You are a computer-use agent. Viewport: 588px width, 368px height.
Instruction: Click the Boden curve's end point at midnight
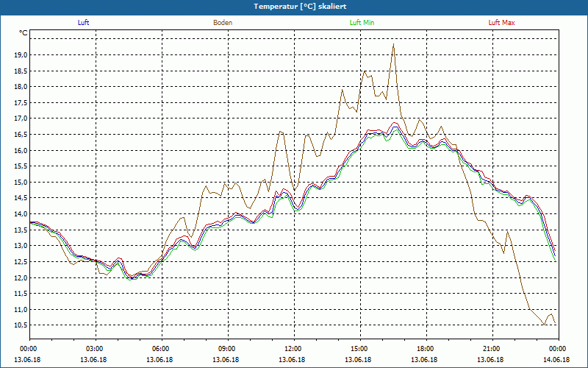tap(556, 324)
